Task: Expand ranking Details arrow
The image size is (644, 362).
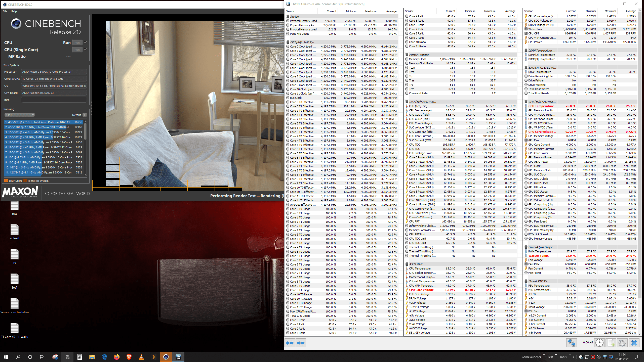Action: point(85,115)
